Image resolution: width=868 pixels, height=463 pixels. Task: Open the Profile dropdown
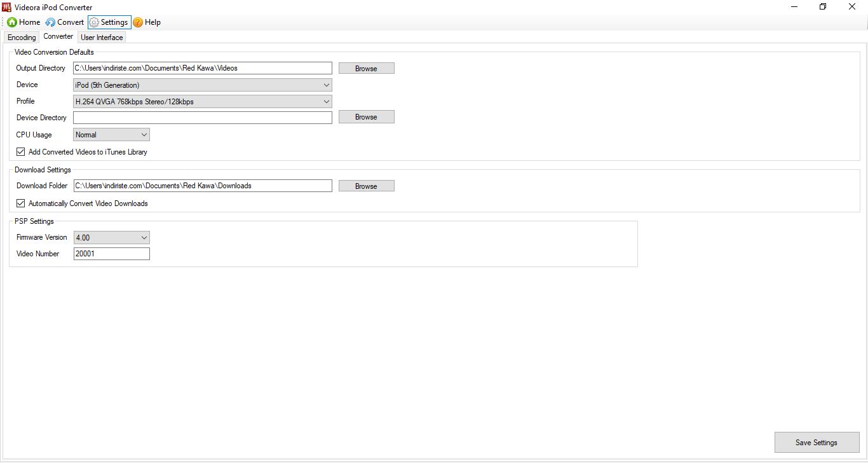203,101
